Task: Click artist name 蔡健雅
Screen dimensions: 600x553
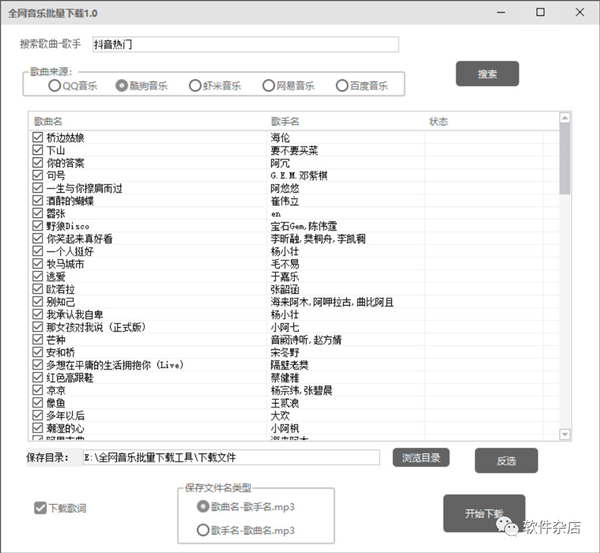Action: [x=285, y=377]
